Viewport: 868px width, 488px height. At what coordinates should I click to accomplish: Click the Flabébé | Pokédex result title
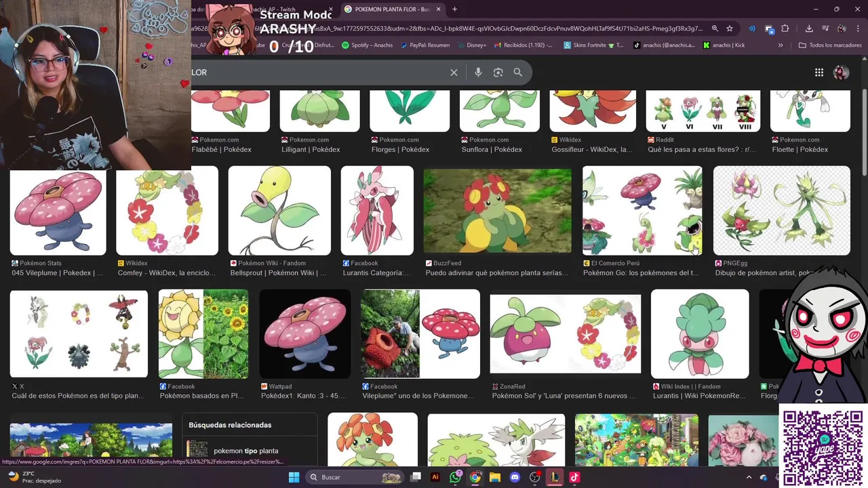222,150
